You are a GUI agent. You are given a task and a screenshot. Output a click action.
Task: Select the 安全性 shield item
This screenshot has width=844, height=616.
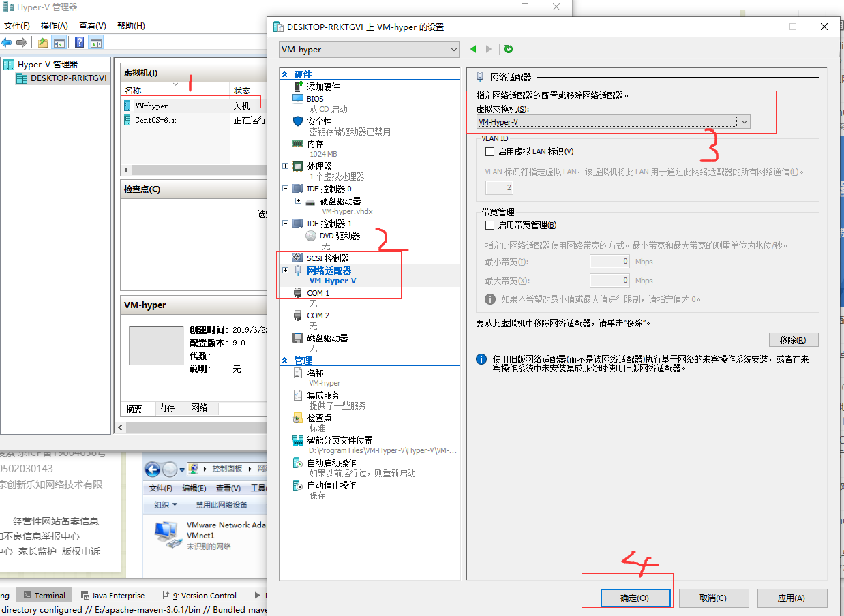click(x=319, y=121)
